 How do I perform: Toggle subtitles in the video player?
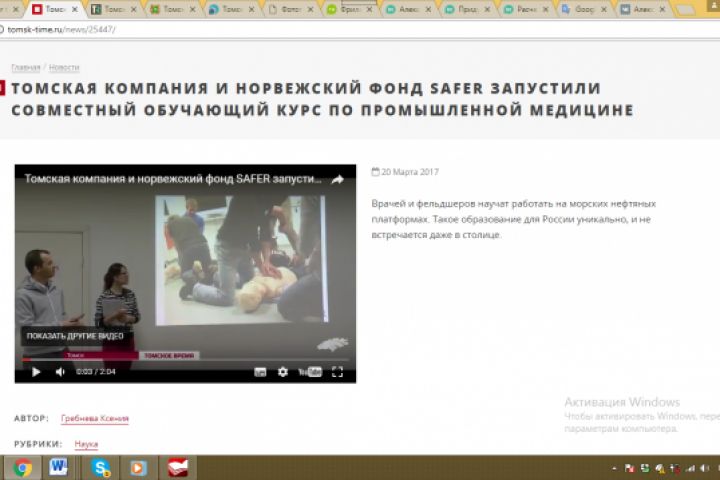tap(260, 372)
